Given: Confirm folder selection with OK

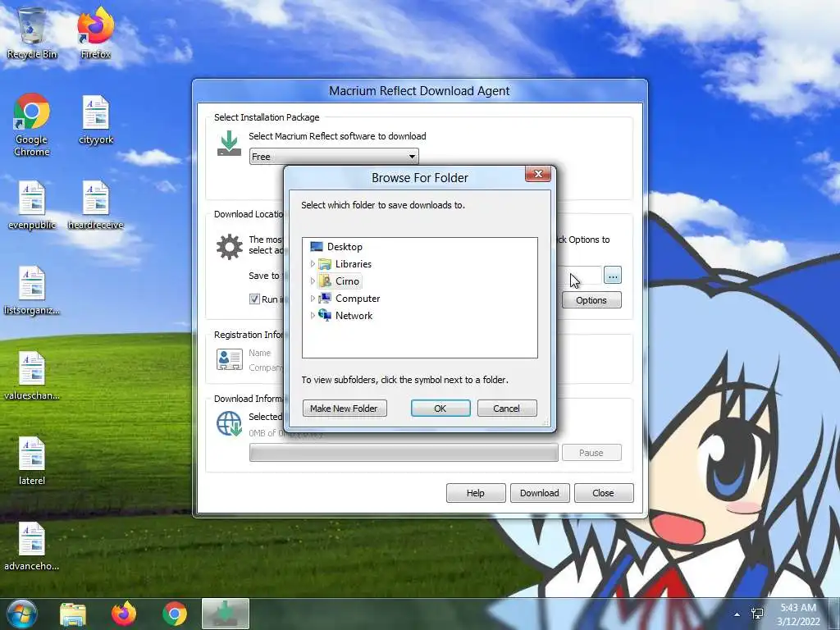Looking at the screenshot, I should (441, 409).
